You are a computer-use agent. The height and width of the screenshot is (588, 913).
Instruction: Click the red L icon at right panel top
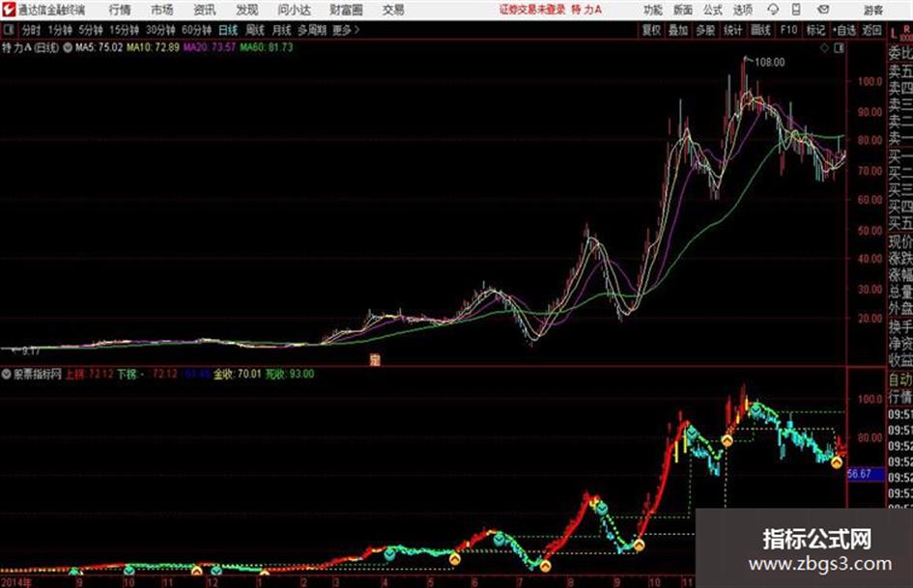click(894, 34)
